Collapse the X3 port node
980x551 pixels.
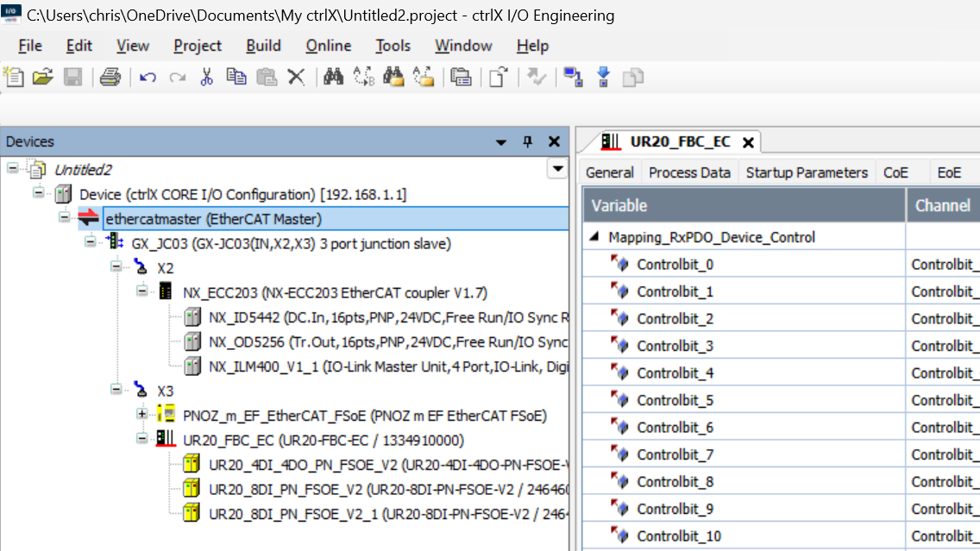coord(116,390)
